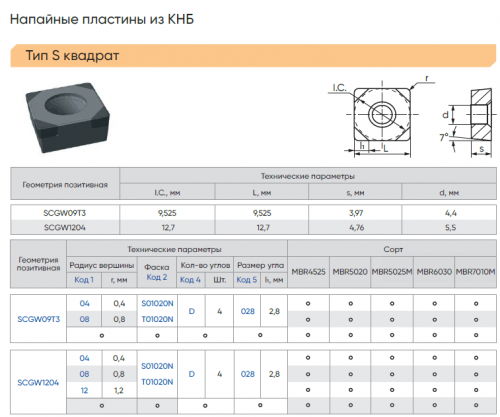Viewport: 500px width, 417px height.
Task: Click the 'Сорт' header
Action: click(393, 249)
